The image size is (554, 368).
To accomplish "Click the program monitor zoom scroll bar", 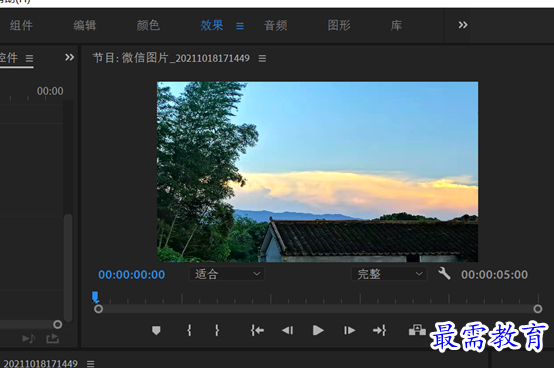I will point(318,309).
